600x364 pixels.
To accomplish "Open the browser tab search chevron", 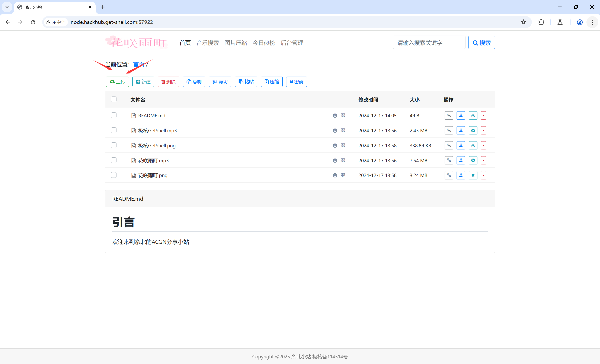I will tap(7, 7).
